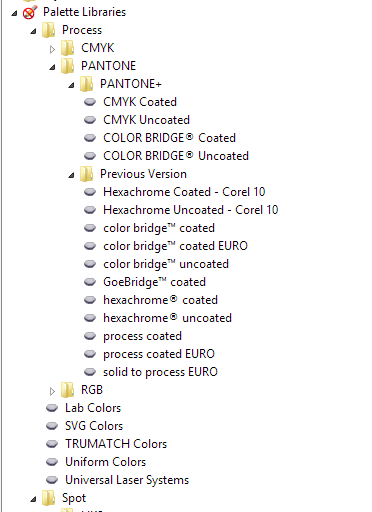Collapse the Process folder arrow

pos(33,32)
